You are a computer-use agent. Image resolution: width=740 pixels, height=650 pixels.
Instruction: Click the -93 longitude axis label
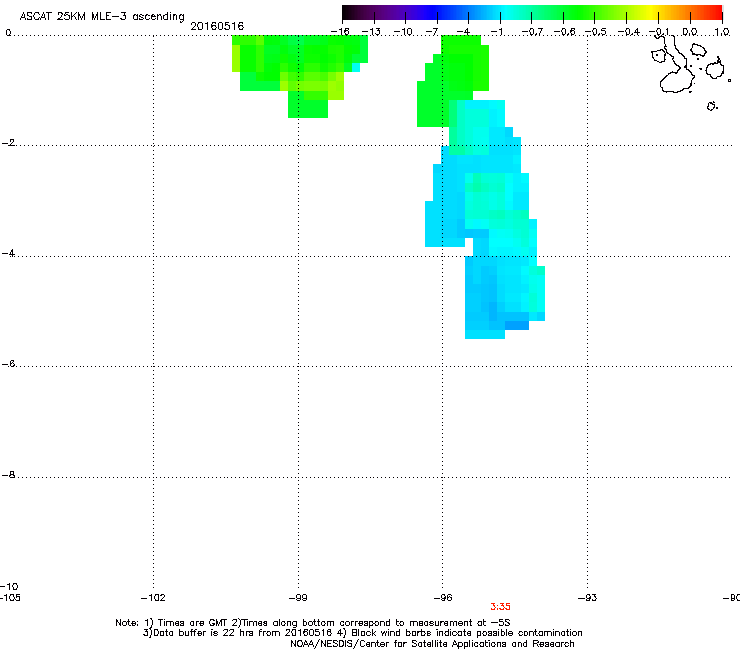tap(588, 598)
